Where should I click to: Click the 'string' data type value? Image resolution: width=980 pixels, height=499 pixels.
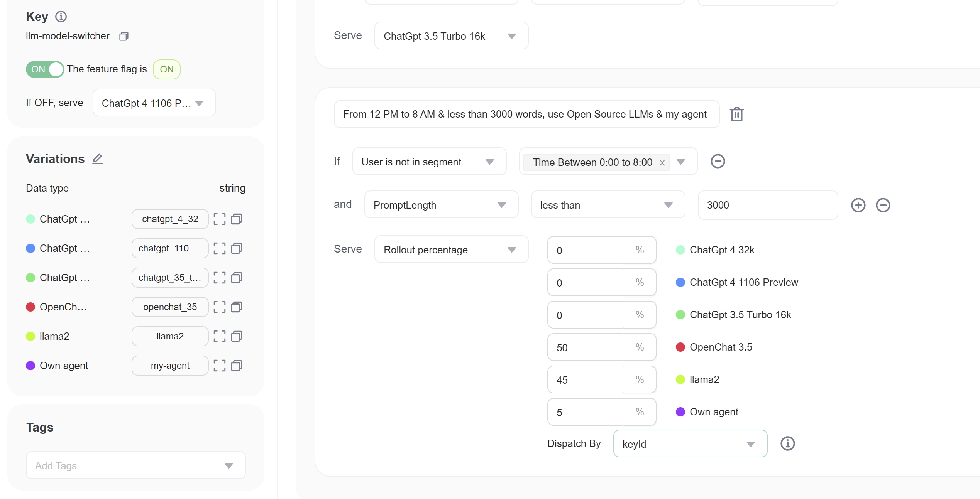pos(232,188)
